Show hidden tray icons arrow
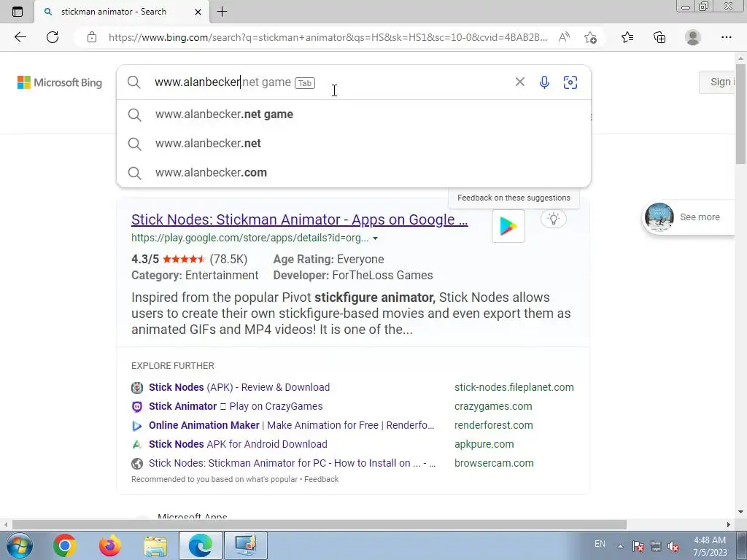This screenshot has width=747, height=560. (620, 545)
